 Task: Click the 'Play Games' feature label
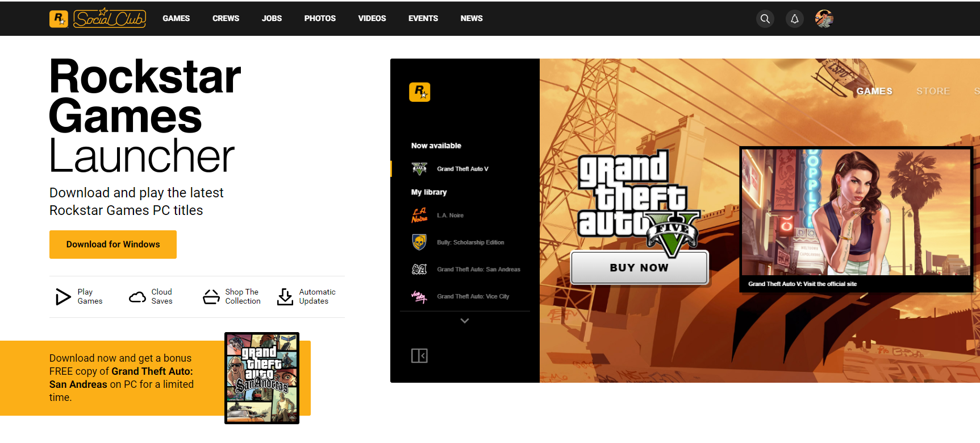coord(90,296)
